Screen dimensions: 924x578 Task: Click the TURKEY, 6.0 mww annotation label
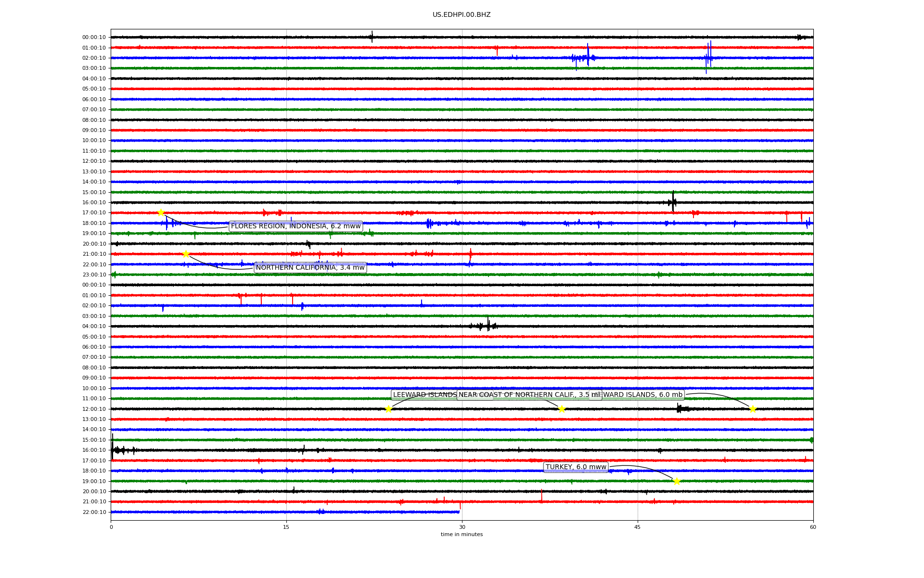coord(576,467)
